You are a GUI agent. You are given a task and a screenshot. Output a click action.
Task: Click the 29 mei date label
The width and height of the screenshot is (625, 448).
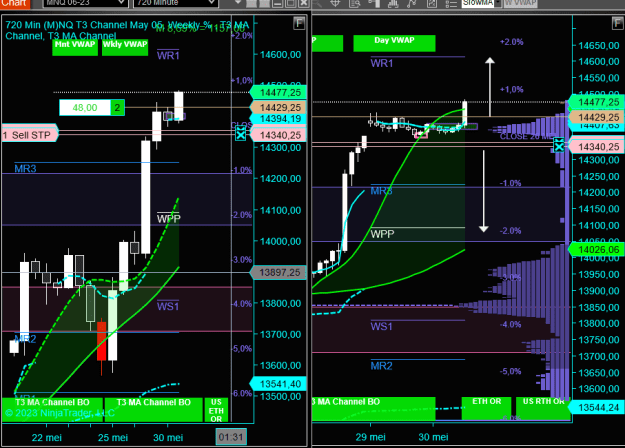pos(370,437)
